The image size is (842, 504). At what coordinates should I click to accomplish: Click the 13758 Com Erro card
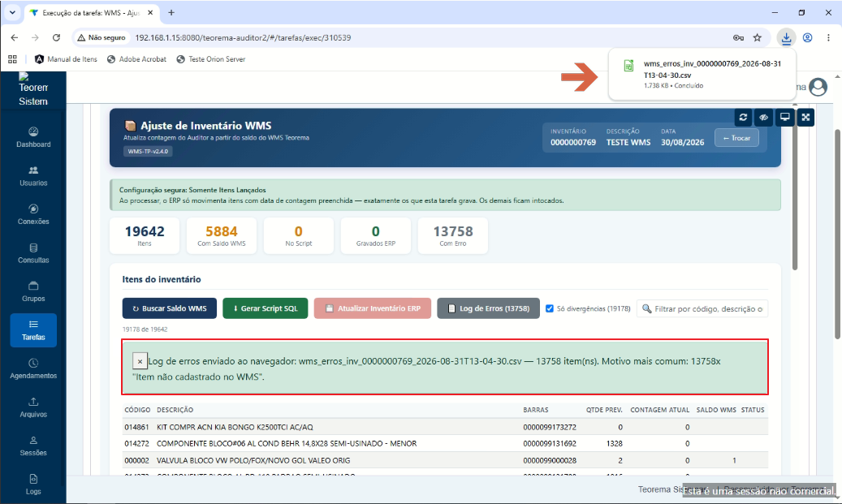click(x=453, y=235)
